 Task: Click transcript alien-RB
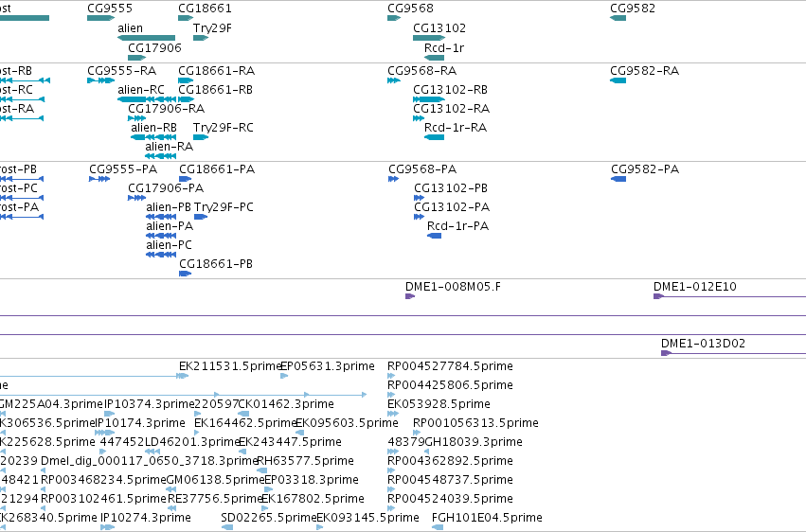pos(153,128)
